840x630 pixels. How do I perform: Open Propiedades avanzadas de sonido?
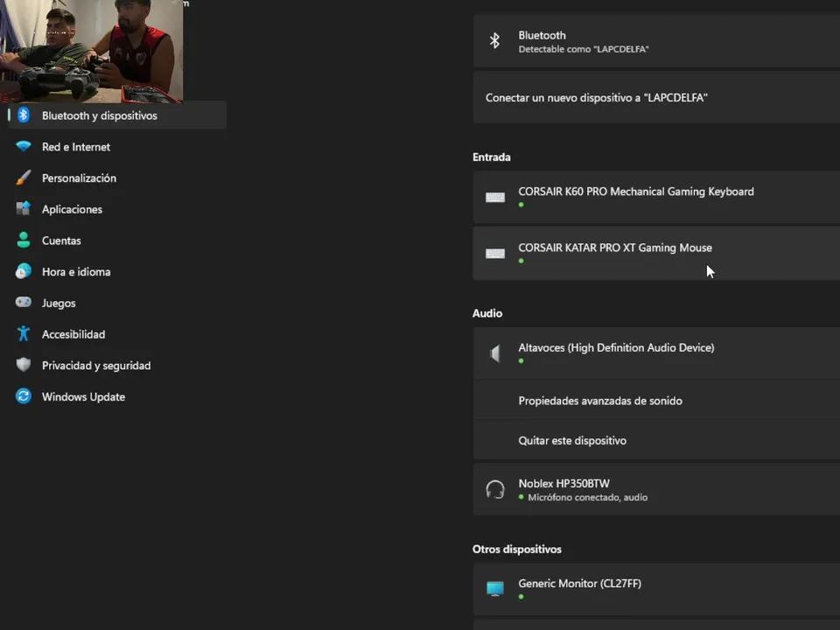pyautogui.click(x=600, y=401)
